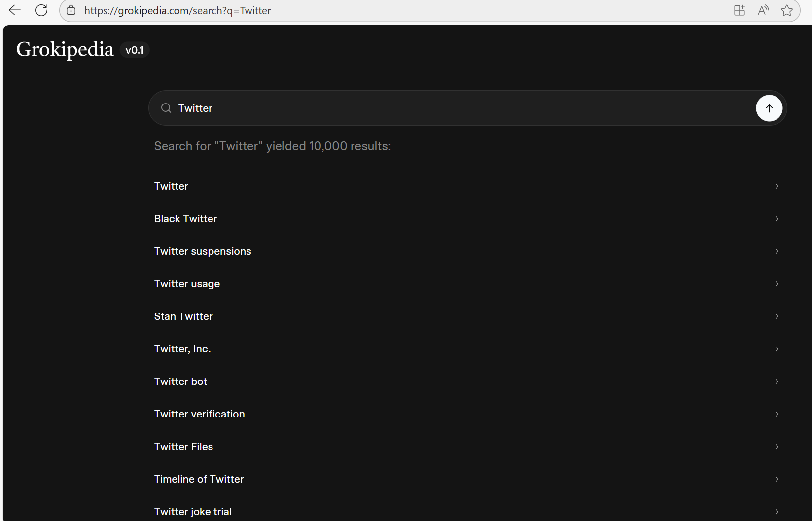Expand chevron for Twitter suspensions
This screenshot has width=812, height=521.
[x=777, y=251]
